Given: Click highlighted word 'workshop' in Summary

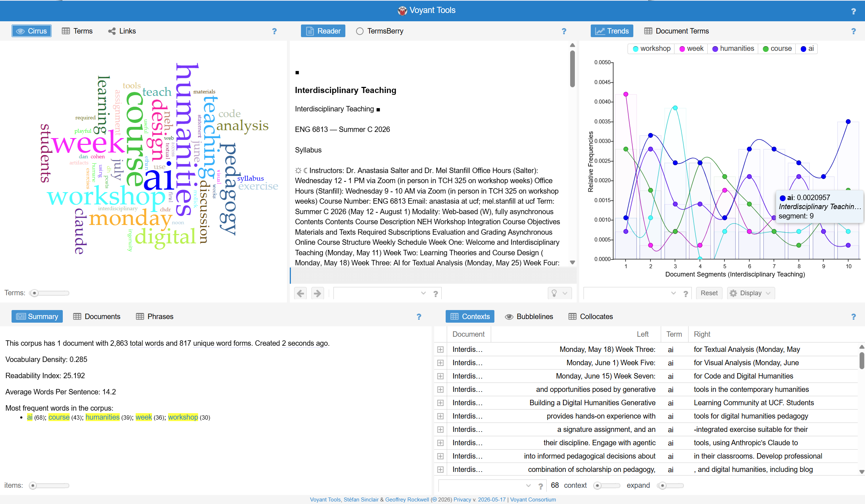Looking at the screenshot, I should pyautogui.click(x=183, y=417).
